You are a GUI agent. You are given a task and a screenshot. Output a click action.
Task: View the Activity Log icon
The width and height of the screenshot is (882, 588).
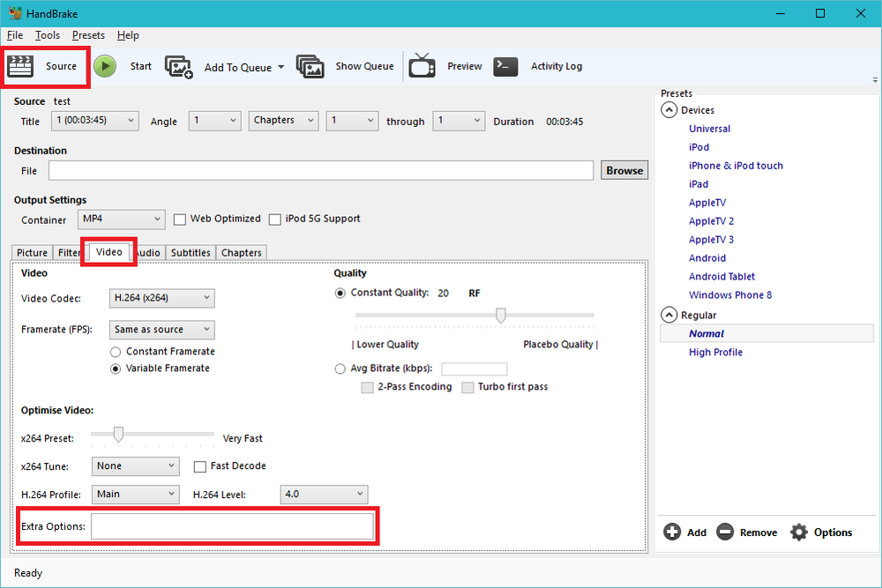(x=505, y=66)
